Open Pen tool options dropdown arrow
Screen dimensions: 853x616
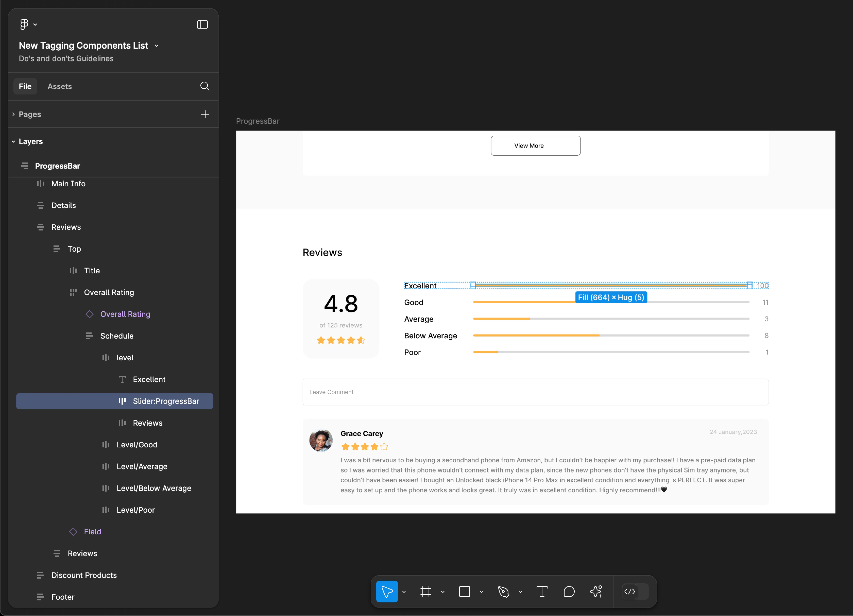point(520,592)
